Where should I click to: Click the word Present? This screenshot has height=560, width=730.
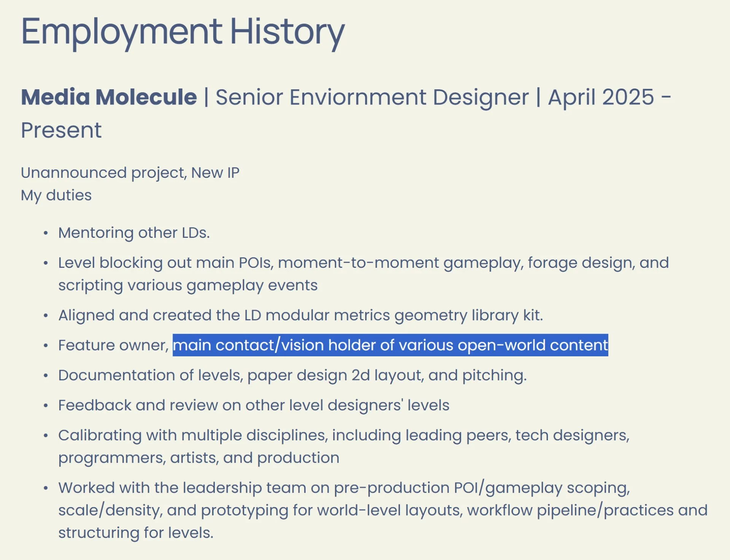(x=61, y=130)
